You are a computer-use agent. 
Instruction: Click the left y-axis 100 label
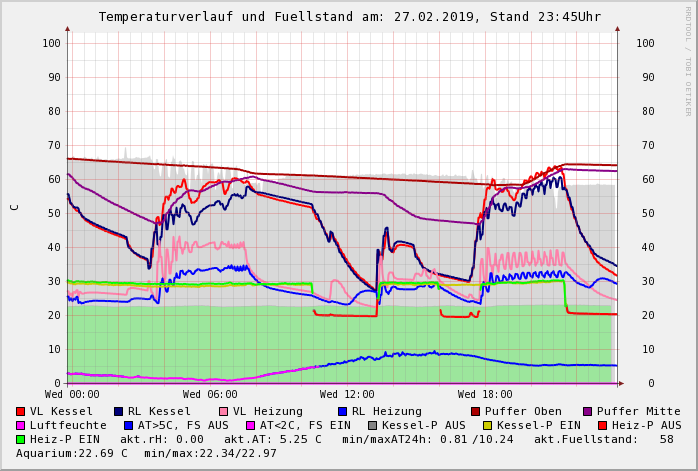pyautogui.click(x=51, y=43)
